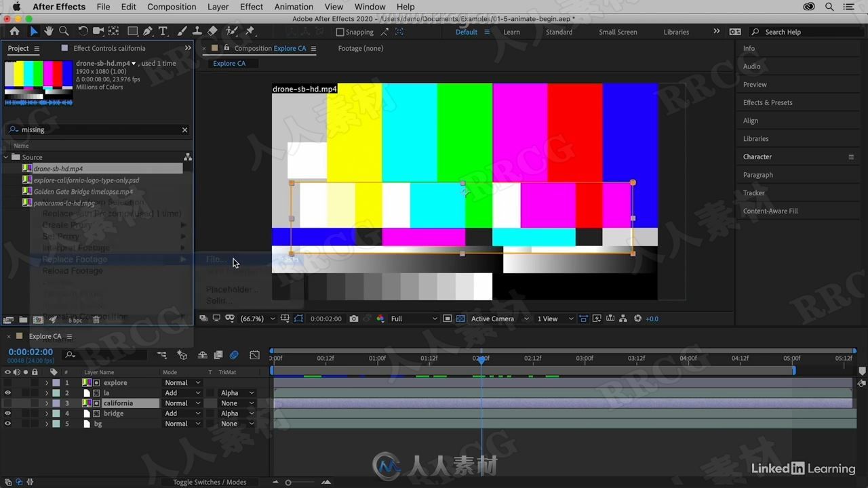The height and width of the screenshot is (488, 868).
Task: Collapse the Source folder in Project panel
Action: [6, 157]
